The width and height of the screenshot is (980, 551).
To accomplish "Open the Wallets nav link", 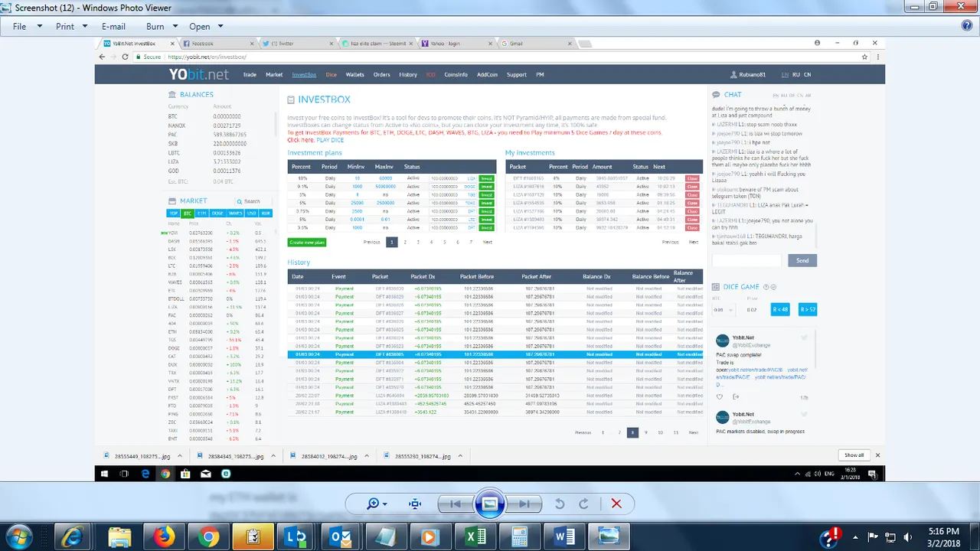I will coord(354,75).
